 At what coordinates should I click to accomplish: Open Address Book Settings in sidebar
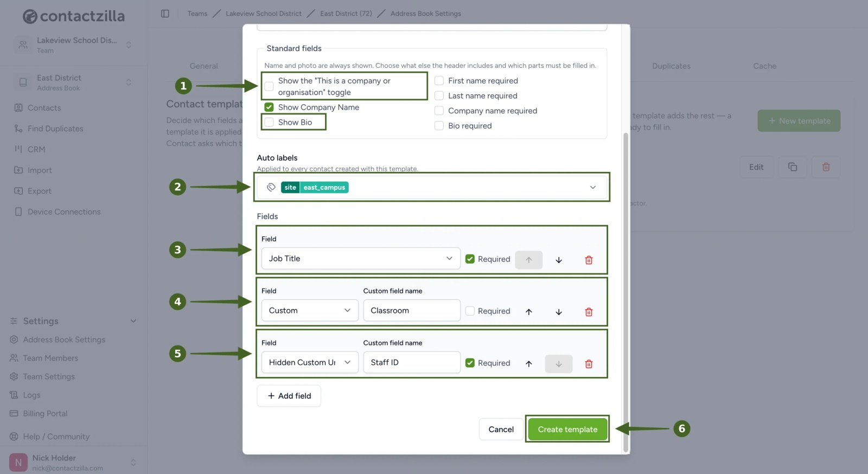click(64, 340)
